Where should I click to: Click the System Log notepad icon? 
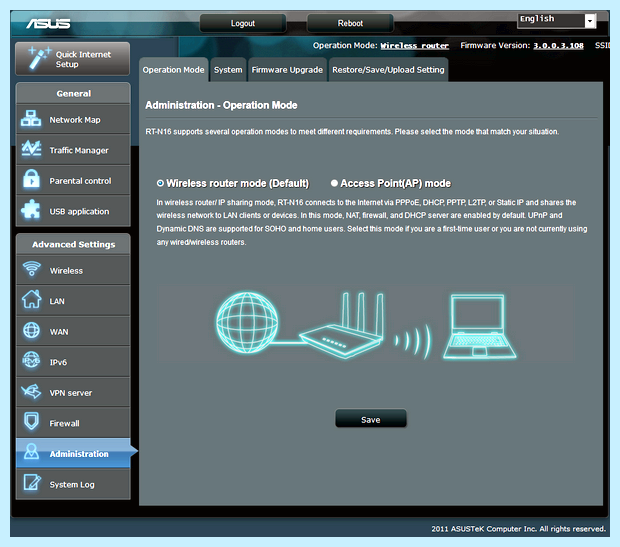click(x=32, y=482)
